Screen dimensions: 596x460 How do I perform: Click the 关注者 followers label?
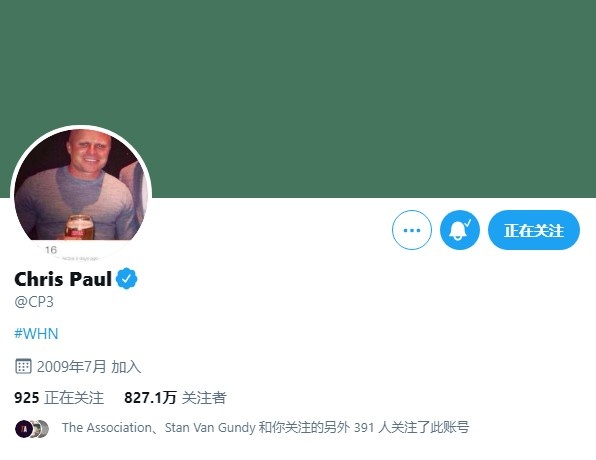pyautogui.click(x=204, y=398)
